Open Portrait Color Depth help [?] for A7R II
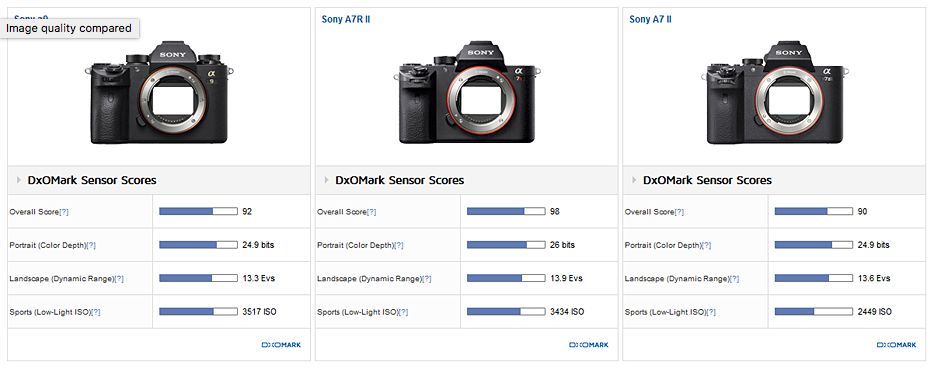Screen dimensions: 936x372 coord(399,245)
